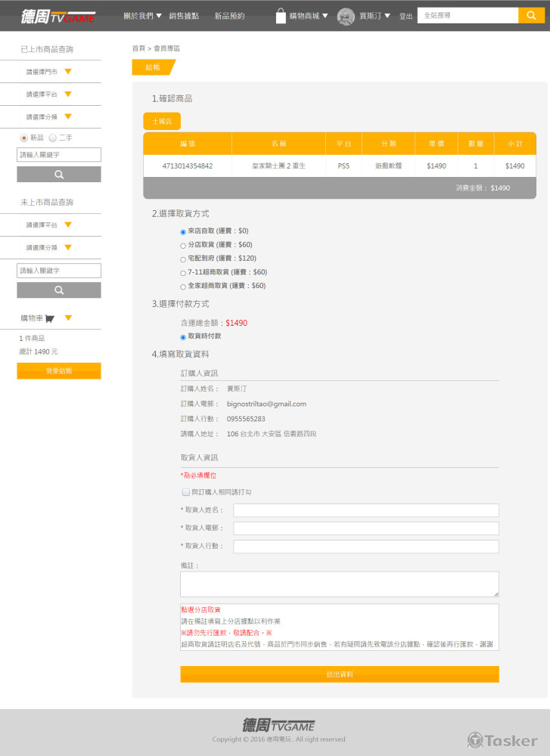Image resolution: width=550 pixels, height=756 pixels.
Task: Click 登出 to log out
Action: pyautogui.click(x=406, y=17)
